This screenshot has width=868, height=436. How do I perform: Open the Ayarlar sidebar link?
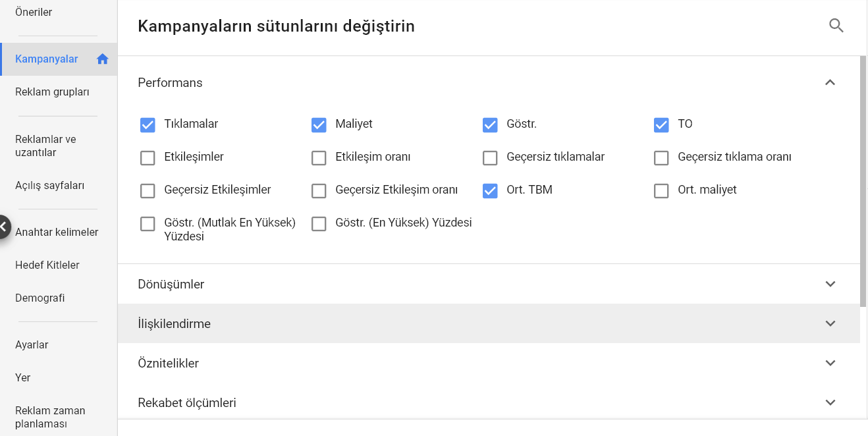[32, 344]
